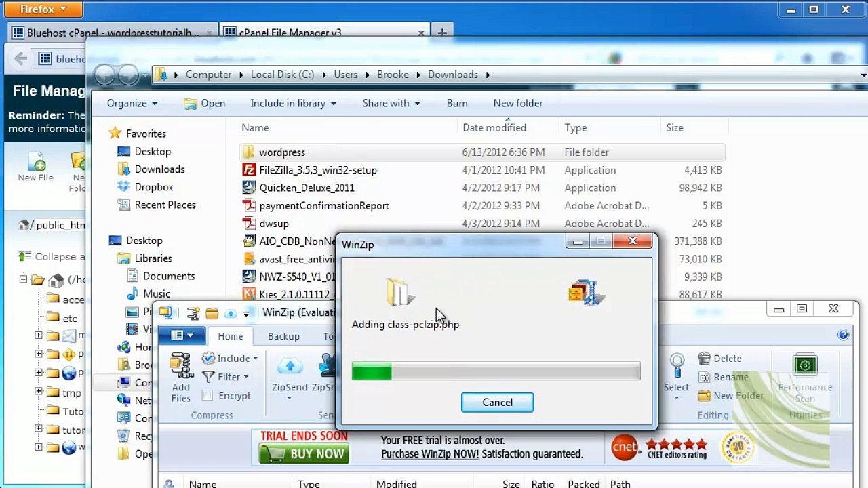Sort the file list by Date modified column
This screenshot has width=868, height=488.
(x=494, y=127)
